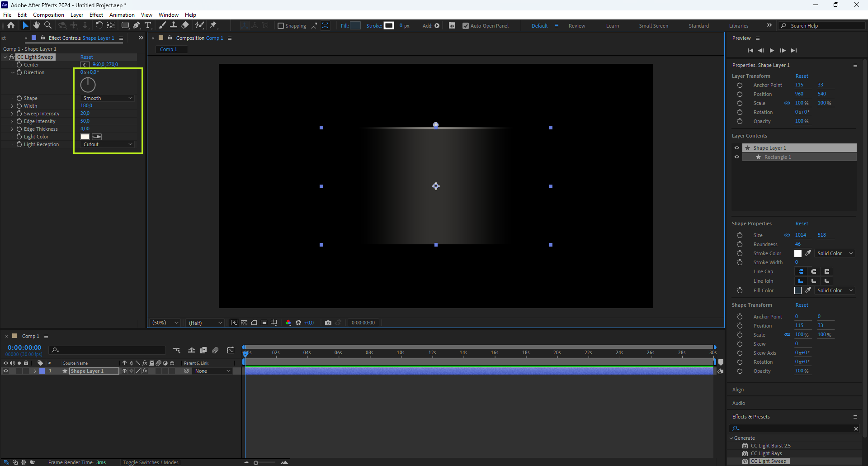Hide Rectangle 1 in Layer Contents
This screenshot has height=466, width=868.
tap(737, 157)
